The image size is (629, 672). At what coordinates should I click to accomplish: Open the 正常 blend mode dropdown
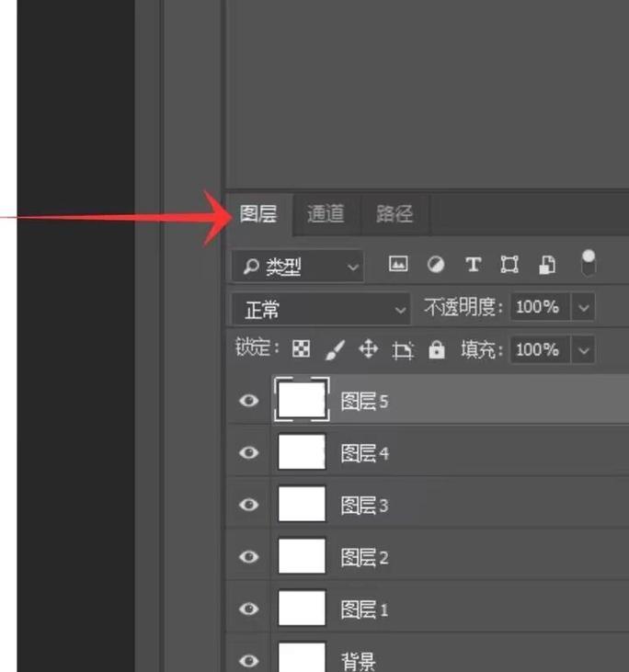pos(321,309)
